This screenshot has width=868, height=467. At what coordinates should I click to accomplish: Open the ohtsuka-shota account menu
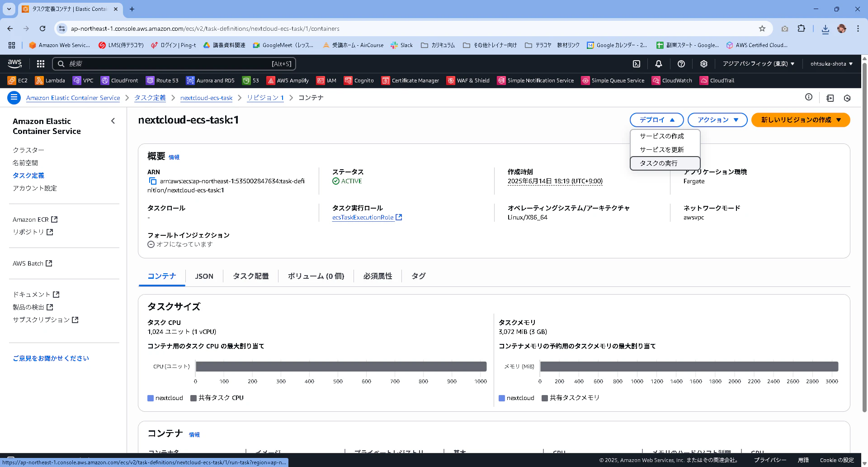coord(831,64)
